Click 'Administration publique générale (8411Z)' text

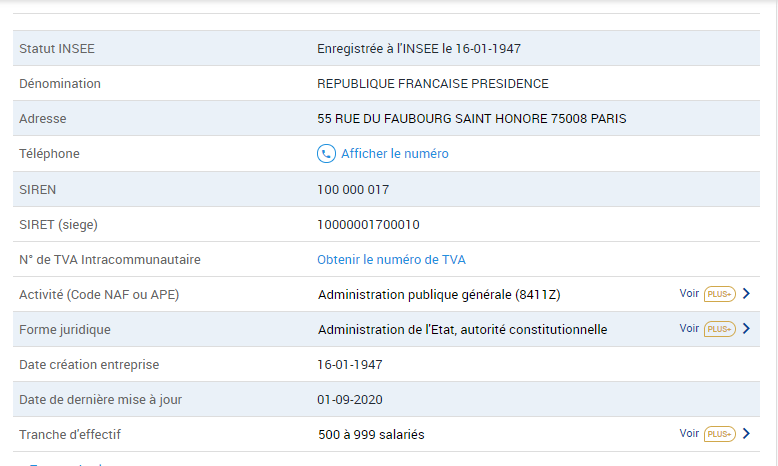[x=439, y=295]
